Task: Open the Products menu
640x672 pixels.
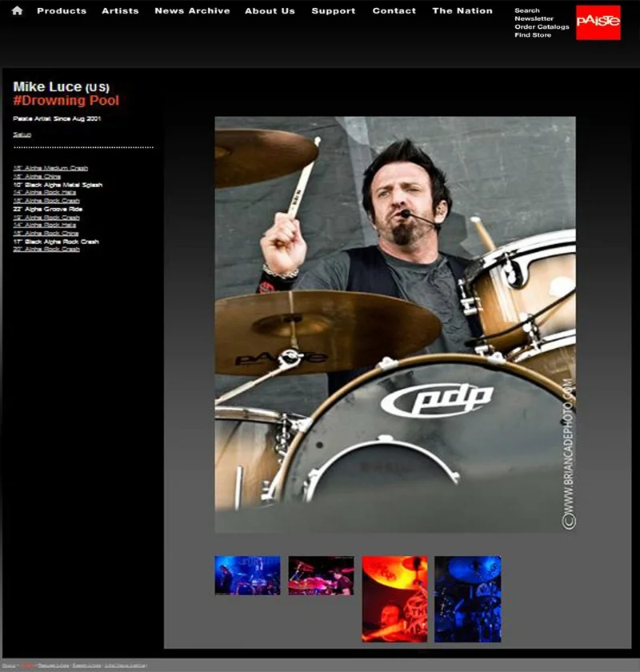Action: [62, 10]
